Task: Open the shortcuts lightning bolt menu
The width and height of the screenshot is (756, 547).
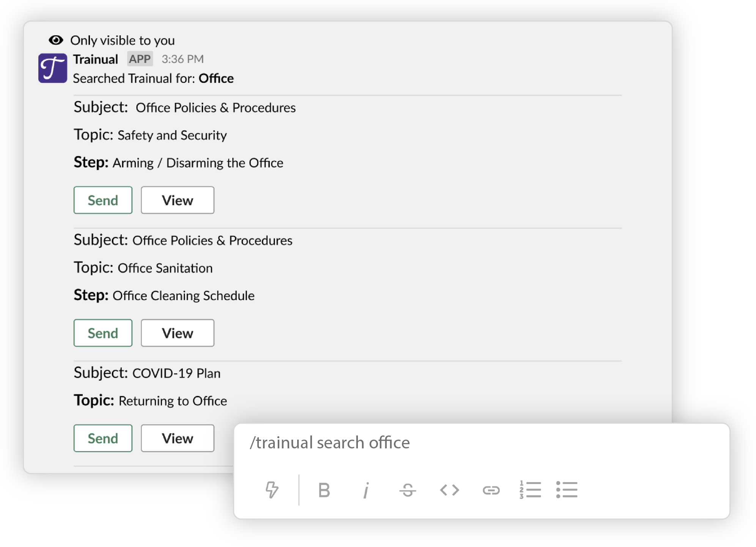Action: [272, 490]
